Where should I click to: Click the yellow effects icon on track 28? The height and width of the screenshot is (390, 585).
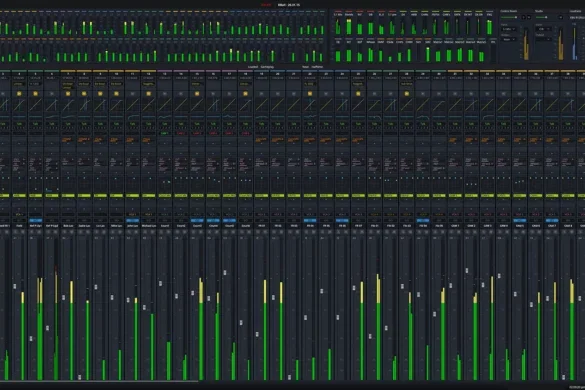point(407,94)
